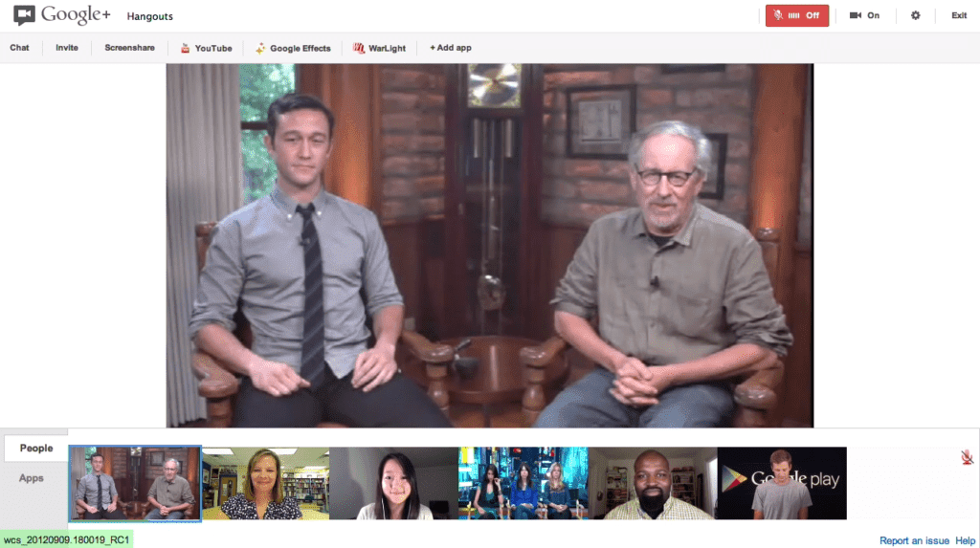Click the Google+ Hangouts logo icon

24,15
